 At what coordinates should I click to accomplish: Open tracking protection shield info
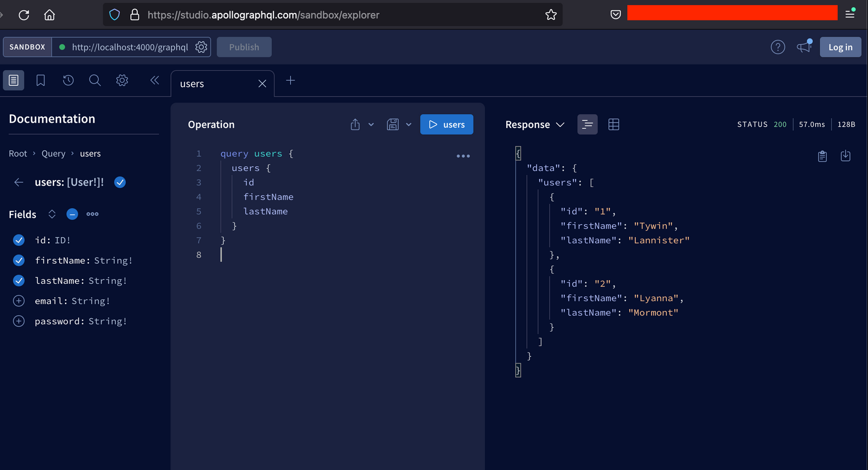tap(114, 15)
